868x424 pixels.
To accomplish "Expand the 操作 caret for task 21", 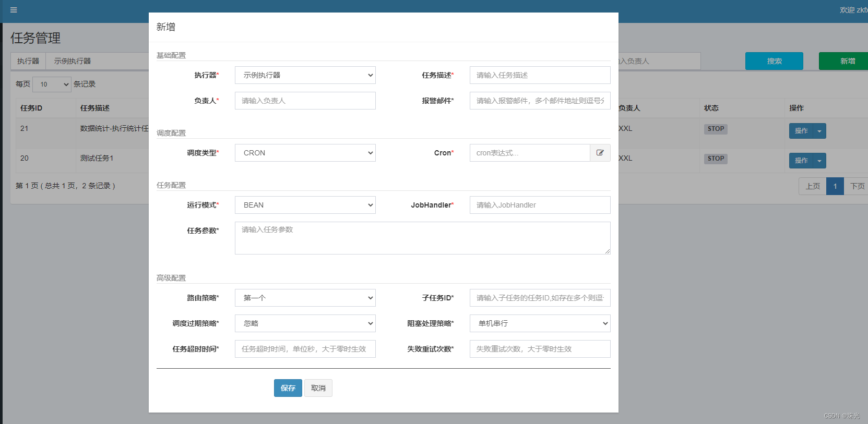I will tap(819, 131).
